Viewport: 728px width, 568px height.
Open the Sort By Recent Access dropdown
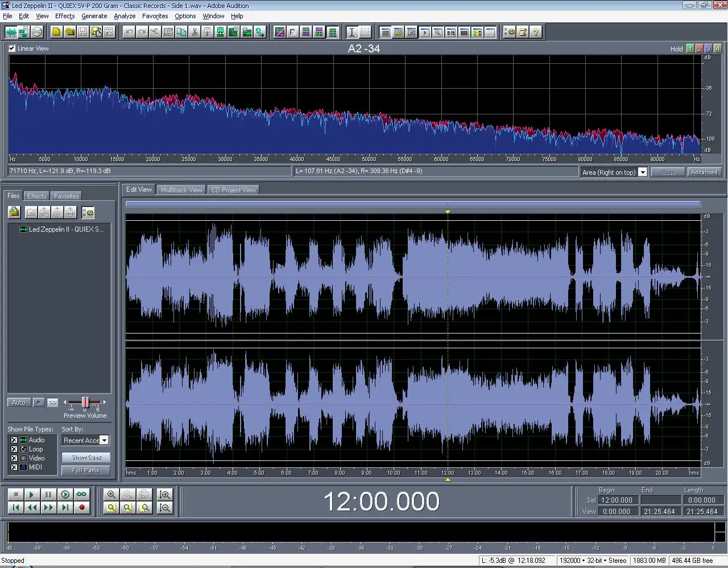coord(104,441)
